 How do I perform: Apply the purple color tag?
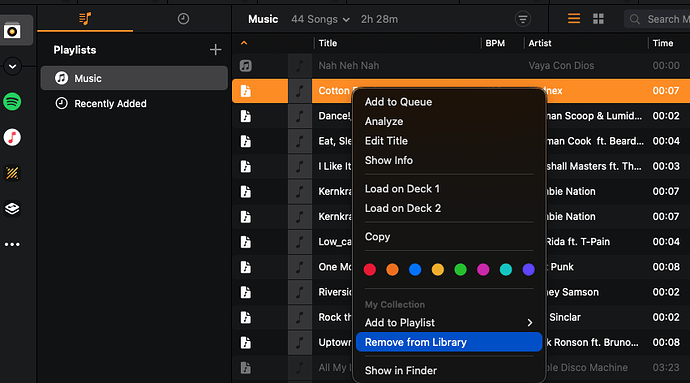point(529,269)
